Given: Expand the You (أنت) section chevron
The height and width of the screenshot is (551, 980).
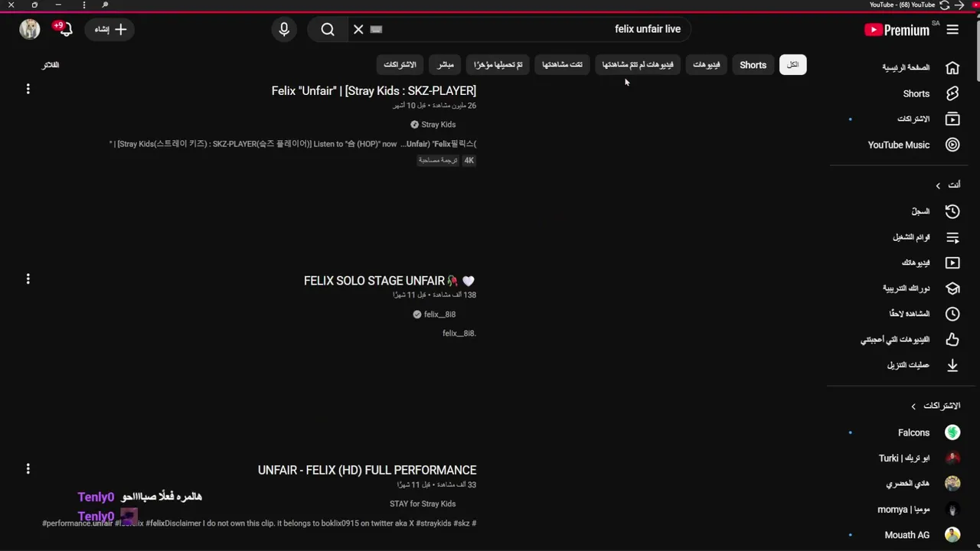Looking at the screenshot, I should [938, 185].
